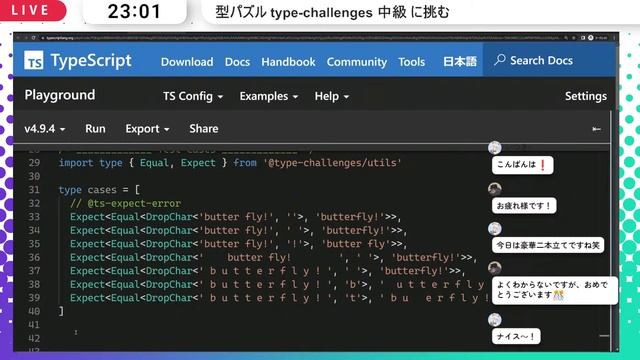The height and width of the screenshot is (360, 640).
Task: Click avatar above the 今日は豪華二本立て comment
Action: coord(495,229)
